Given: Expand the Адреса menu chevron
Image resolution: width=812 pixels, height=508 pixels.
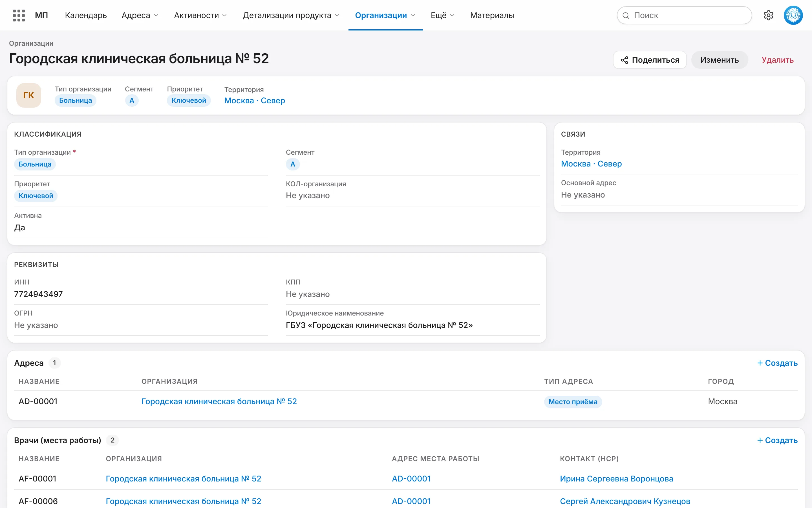Looking at the screenshot, I should [156, 16].
